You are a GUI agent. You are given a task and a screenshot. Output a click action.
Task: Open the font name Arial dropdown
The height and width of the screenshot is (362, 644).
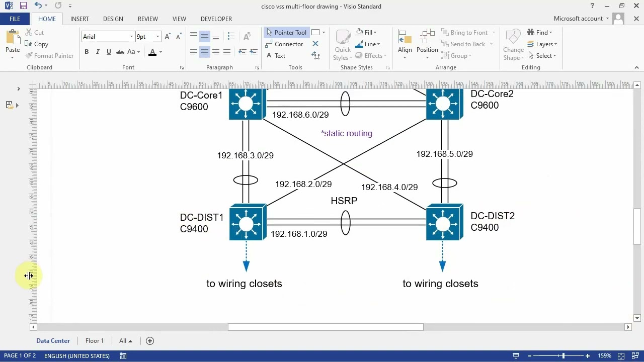(x=131, y=37)
